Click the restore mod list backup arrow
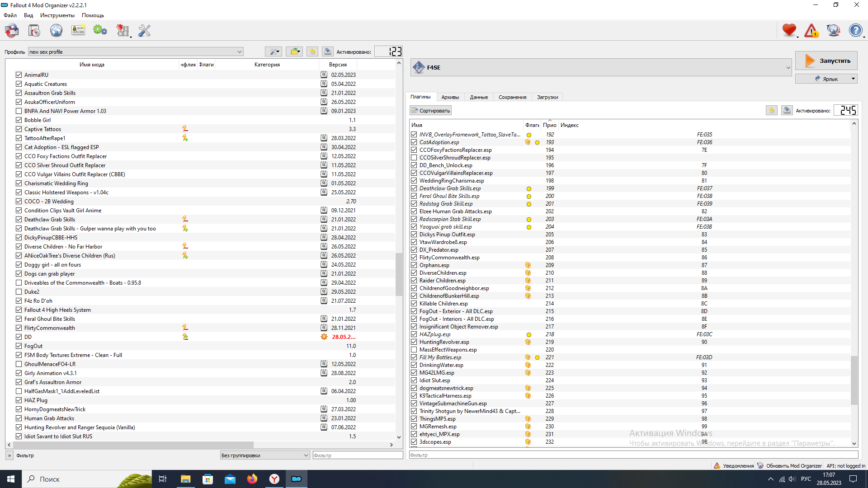Image resolution: width=868 pixels, height=488 pixels. click(x=312, y=52)
